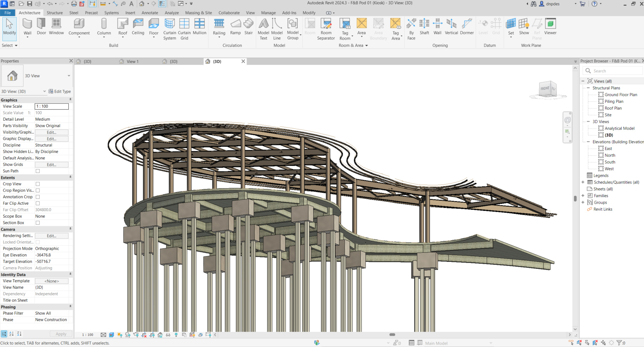Image resolution: width=644 pixels, height=347 pixels.
Task: Open the 3D View type selector dropdown
Action: tap(69, 76)
